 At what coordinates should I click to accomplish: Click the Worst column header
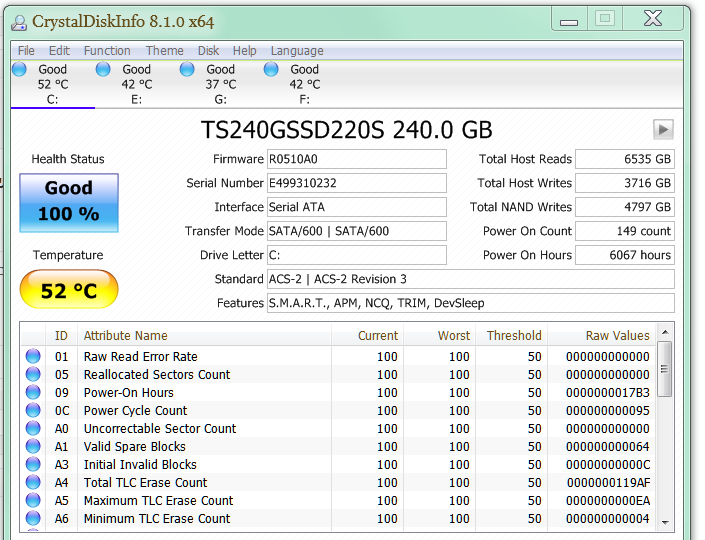[x=439, y=335]
